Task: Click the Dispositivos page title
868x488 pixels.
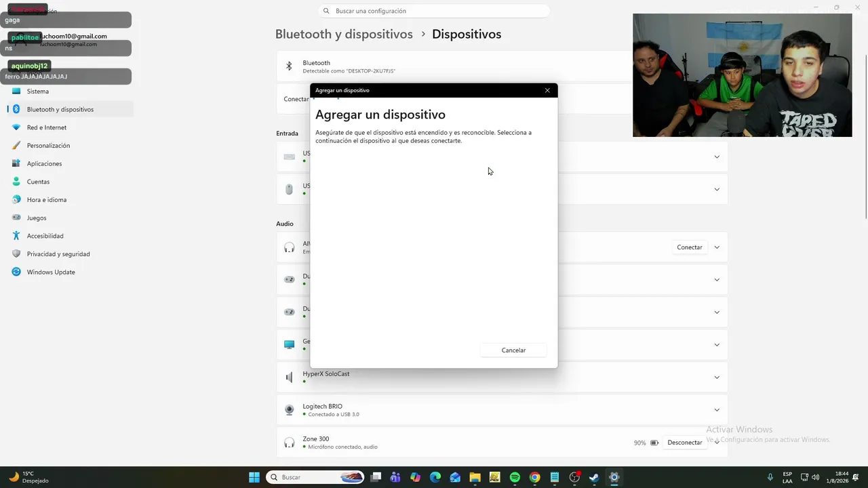Action: pyautogui.click(x=467, y=34)
